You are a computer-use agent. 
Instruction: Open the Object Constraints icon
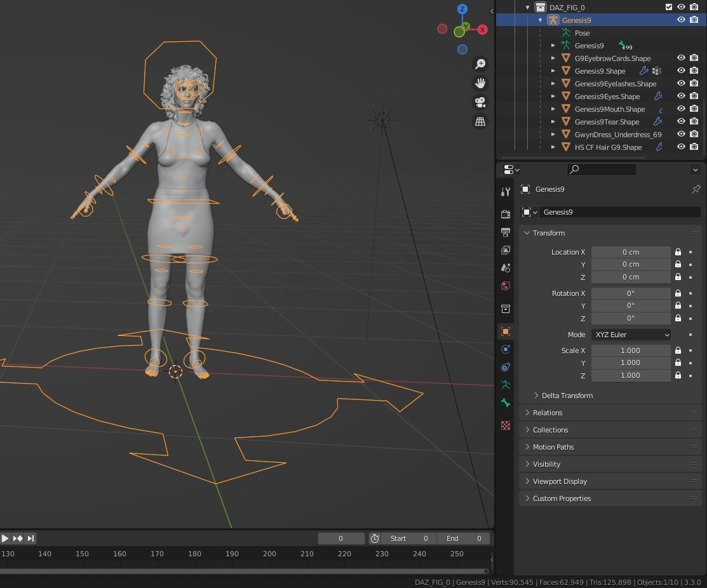pyautogui.click(x=506, y=367)
